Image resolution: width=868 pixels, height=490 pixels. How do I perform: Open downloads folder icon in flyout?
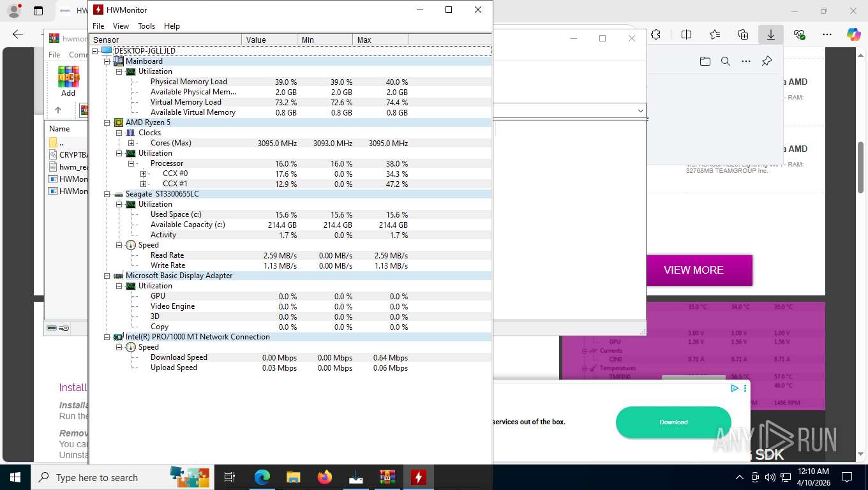[x=705, y=61]
